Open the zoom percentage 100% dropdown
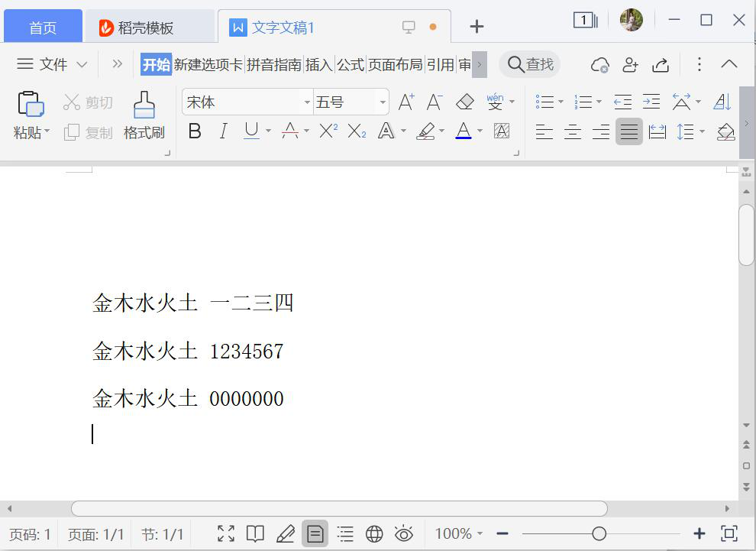Viewport: 756px width, 551px height. pos(458,533)
